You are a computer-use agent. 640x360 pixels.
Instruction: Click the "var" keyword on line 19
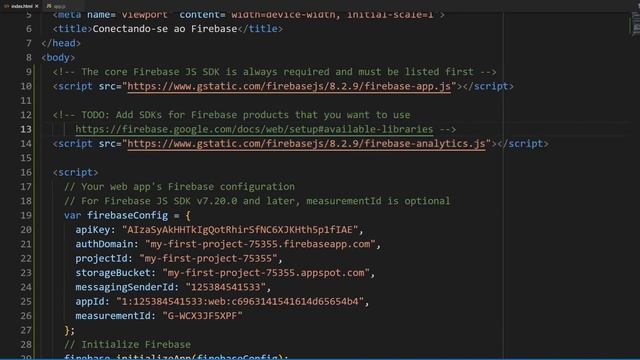tap(72, 216)
